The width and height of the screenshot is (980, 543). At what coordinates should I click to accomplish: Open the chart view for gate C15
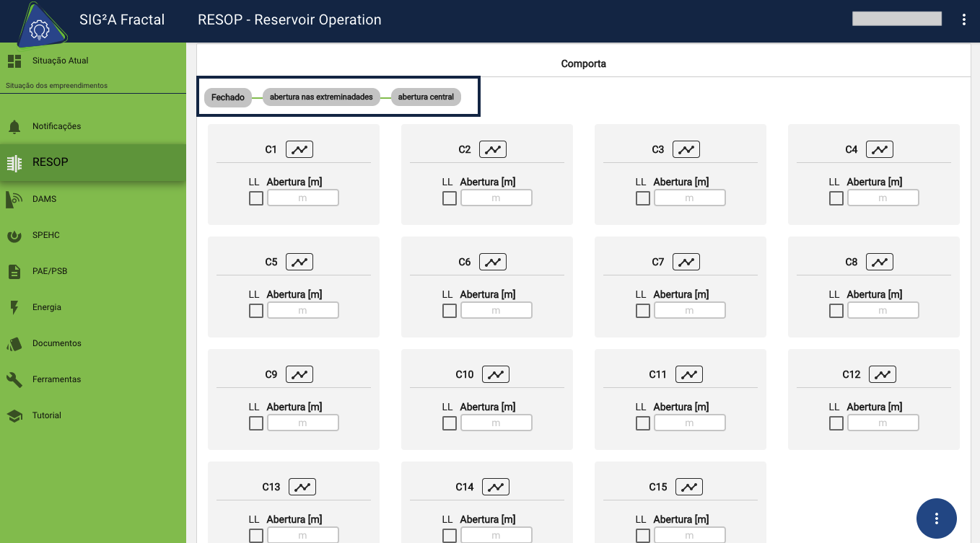[x=689, y=487]
